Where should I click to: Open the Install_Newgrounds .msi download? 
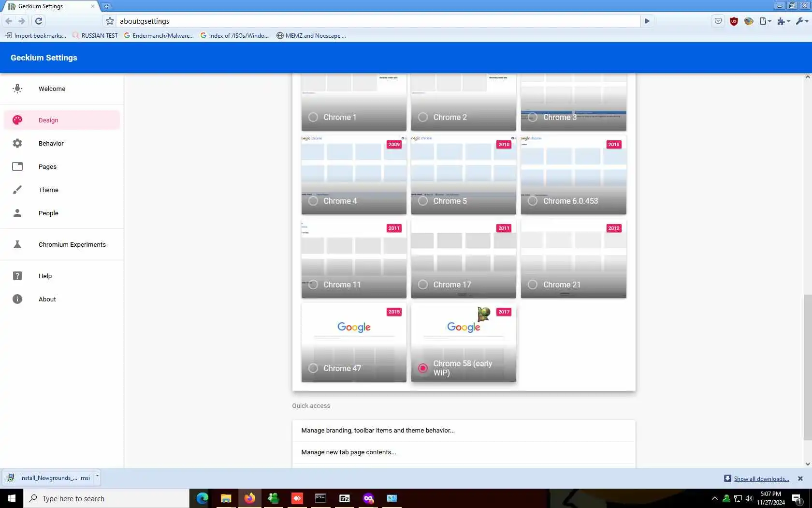click(48, 478)
